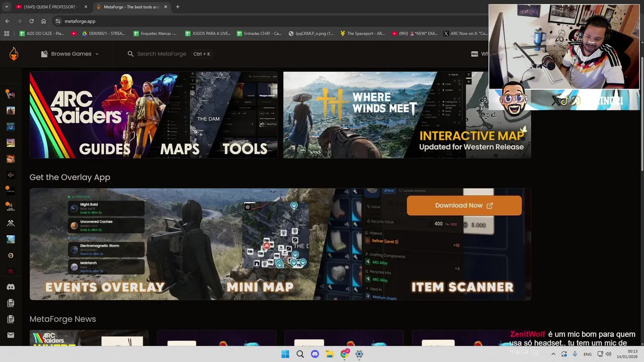Go to the browser home page icon

click(43, 21)
